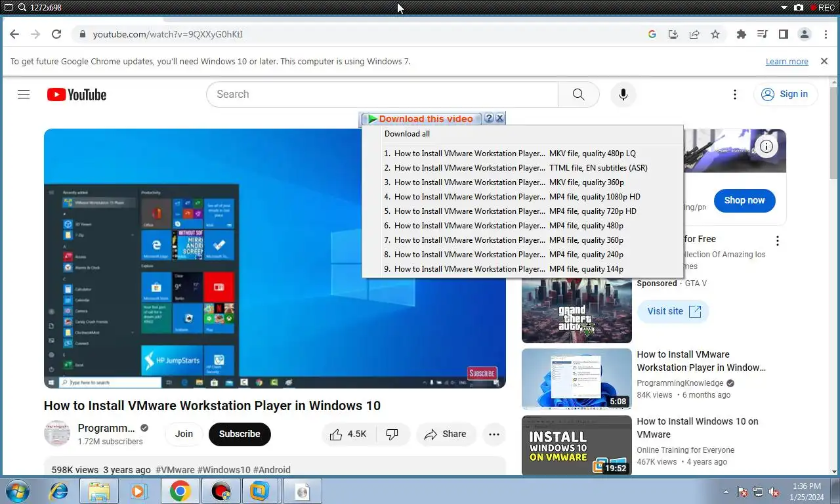Share this page from address bar
The height and width of the screenshot is (504, 840).
coord(694,34)
